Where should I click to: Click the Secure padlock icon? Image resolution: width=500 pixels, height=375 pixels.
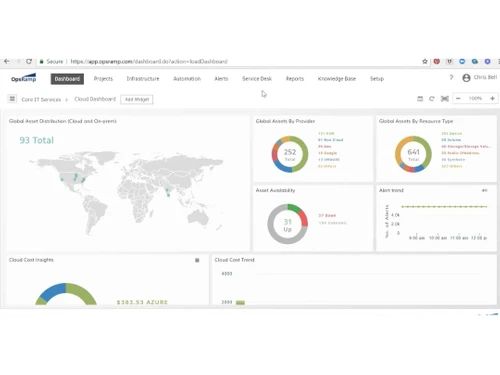point(42,61)
